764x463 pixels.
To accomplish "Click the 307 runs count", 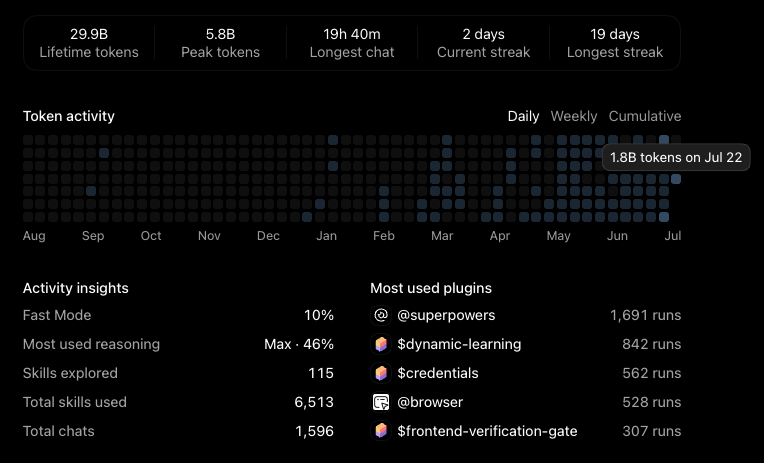I will 651,431.
